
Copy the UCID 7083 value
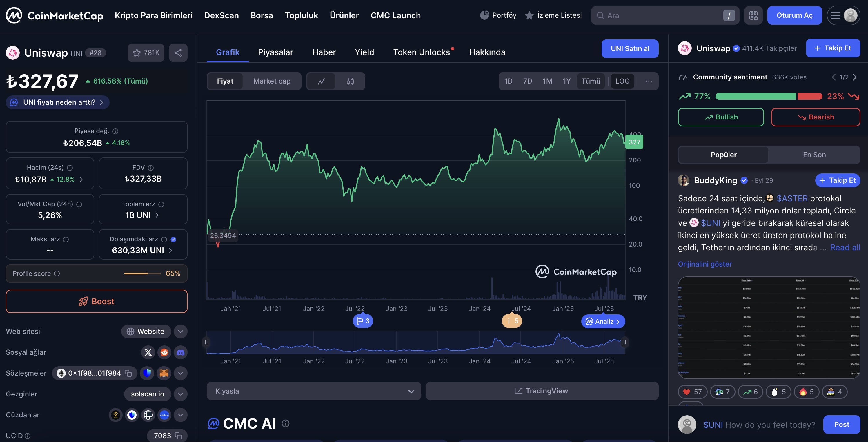(179, 436)
